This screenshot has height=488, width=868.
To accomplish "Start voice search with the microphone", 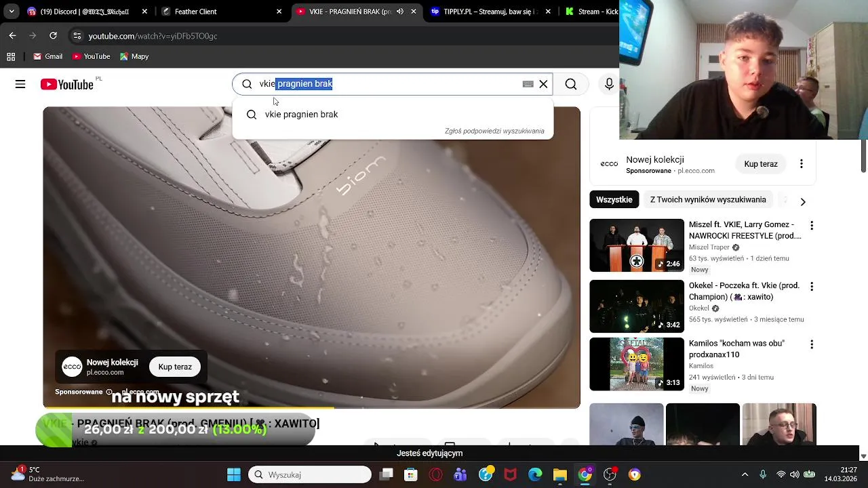I will click(x=609, y=84).
